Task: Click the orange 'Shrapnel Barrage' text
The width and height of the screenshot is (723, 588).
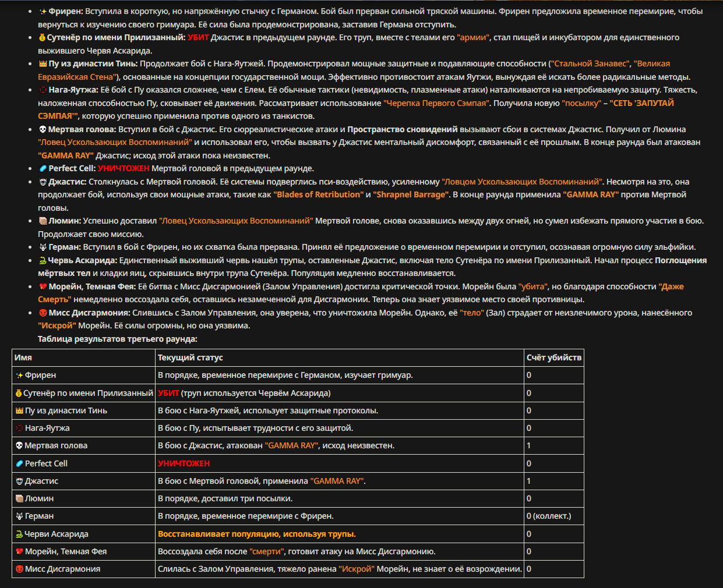Action: coord(411,194)
